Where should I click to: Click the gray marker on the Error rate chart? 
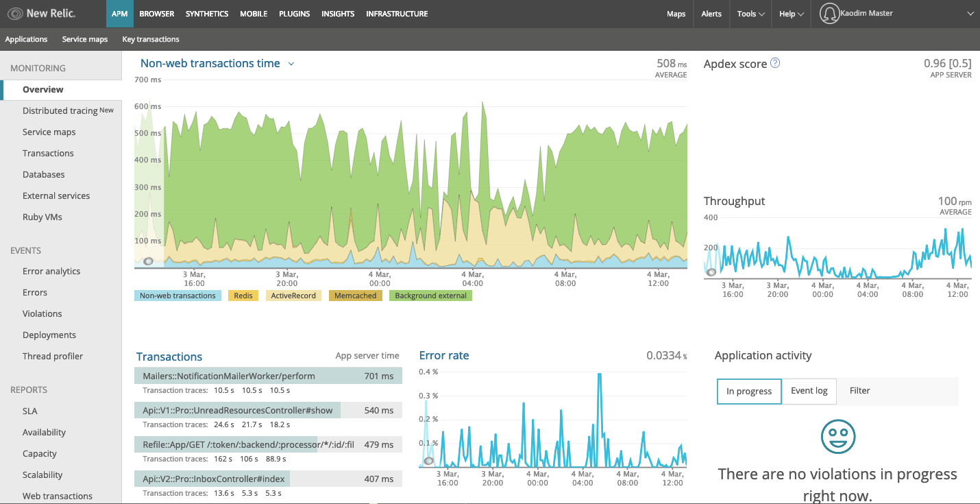pyautogui.click(x=429, y=461)
